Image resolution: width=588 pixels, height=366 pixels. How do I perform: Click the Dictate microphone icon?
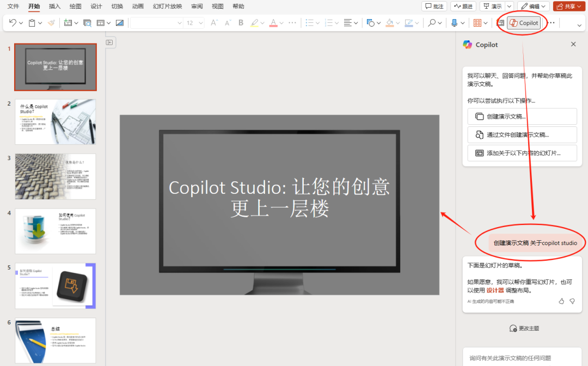(455, 23)
